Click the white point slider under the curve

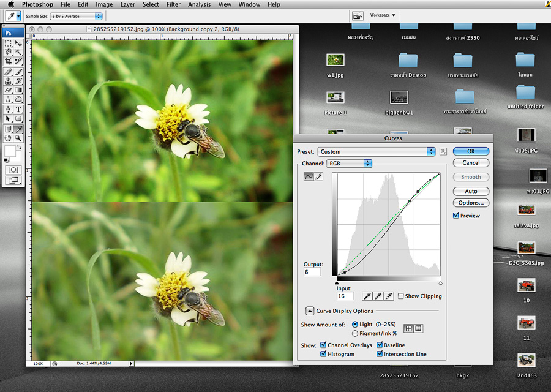(x=440, y=283)
